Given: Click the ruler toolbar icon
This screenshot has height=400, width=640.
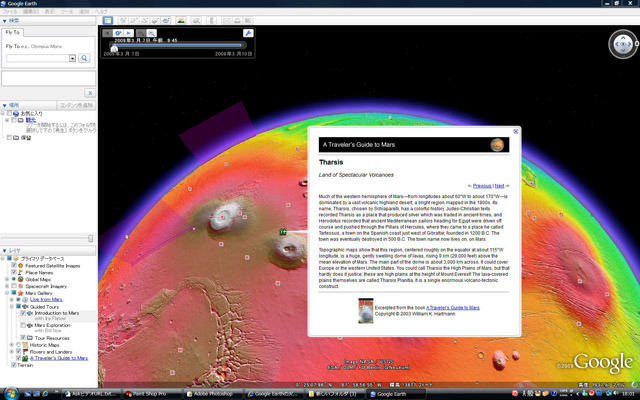Looking at the screenshot, I should point(211,20).
